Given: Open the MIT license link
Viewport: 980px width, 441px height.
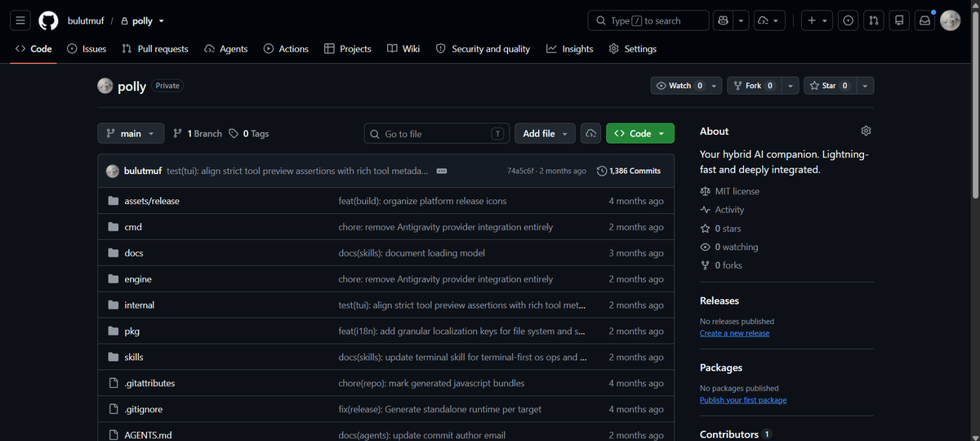Looking at the screenshot, I should [x=730, y=191].
